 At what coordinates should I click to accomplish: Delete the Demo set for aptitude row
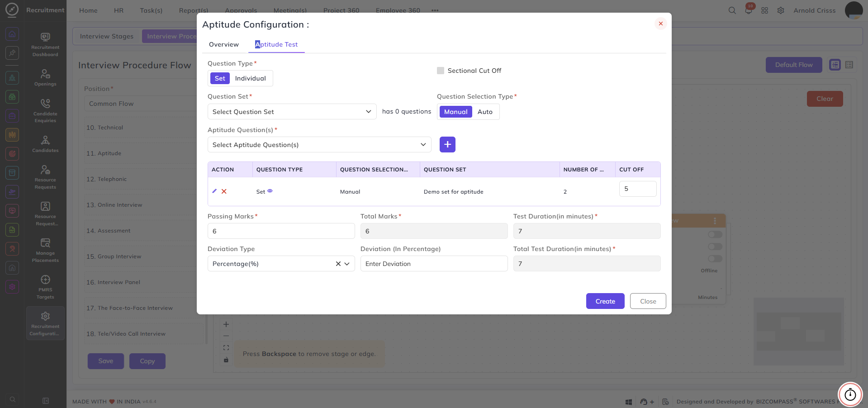(x=224, y=191)
